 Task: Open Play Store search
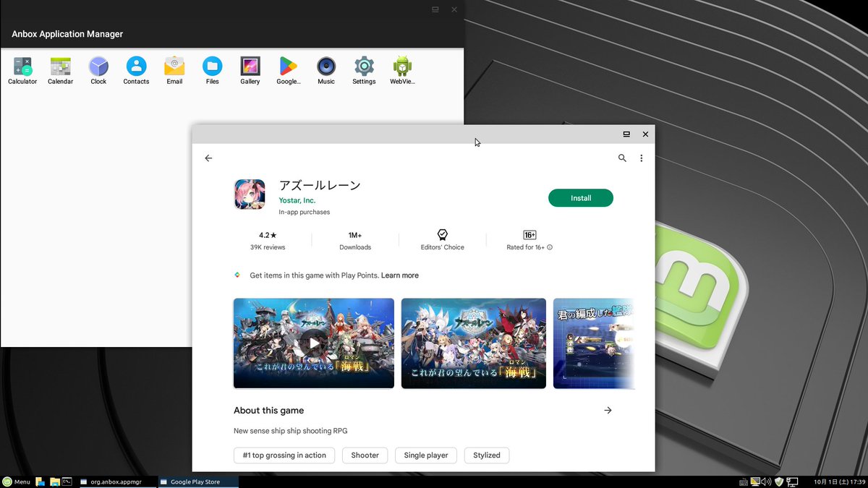pyautogui.click(x=622, y=158)
